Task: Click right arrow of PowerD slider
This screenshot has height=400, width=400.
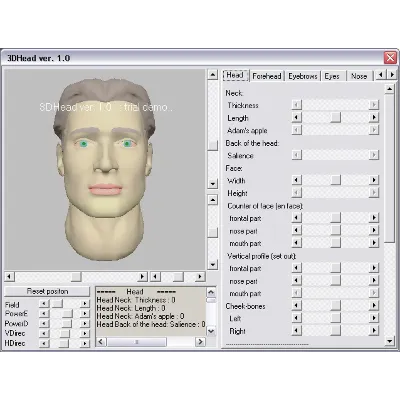Action: (x=85, y=323)
